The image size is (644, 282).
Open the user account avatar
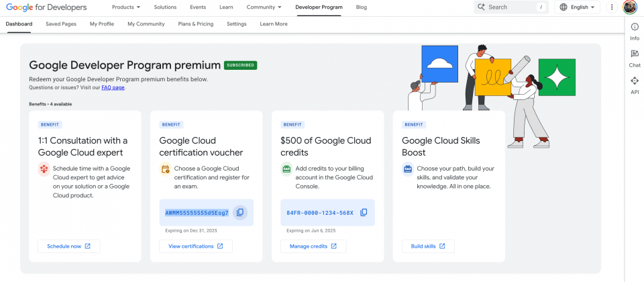coord(630,7)
